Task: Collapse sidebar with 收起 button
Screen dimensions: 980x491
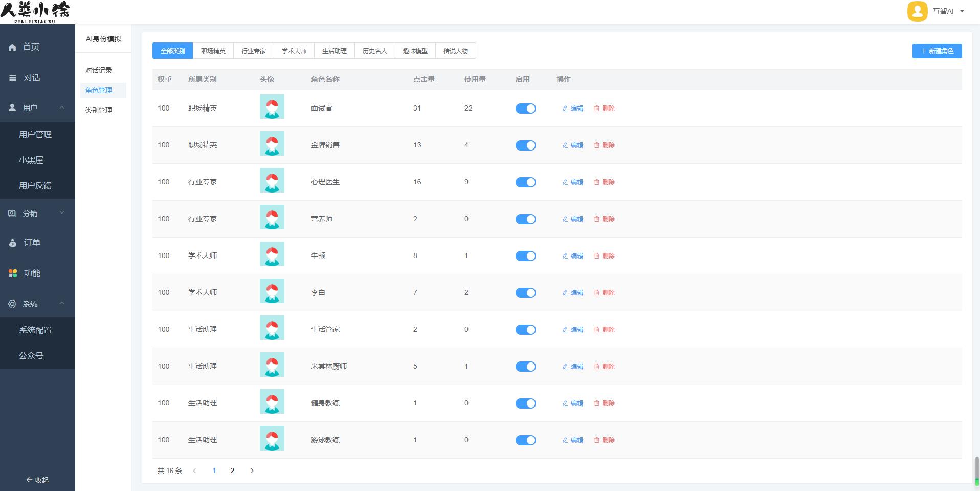Action: tap(37, 480)
